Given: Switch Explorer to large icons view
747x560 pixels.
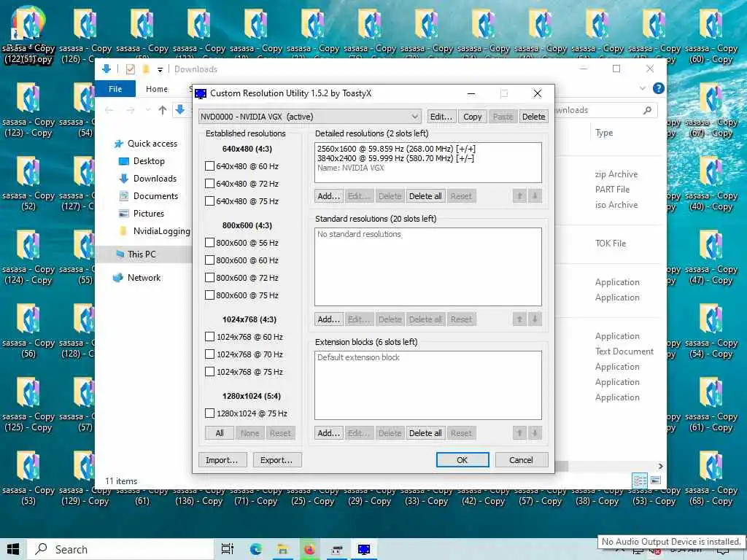Looking at the screenshot, I should point(656,480).
